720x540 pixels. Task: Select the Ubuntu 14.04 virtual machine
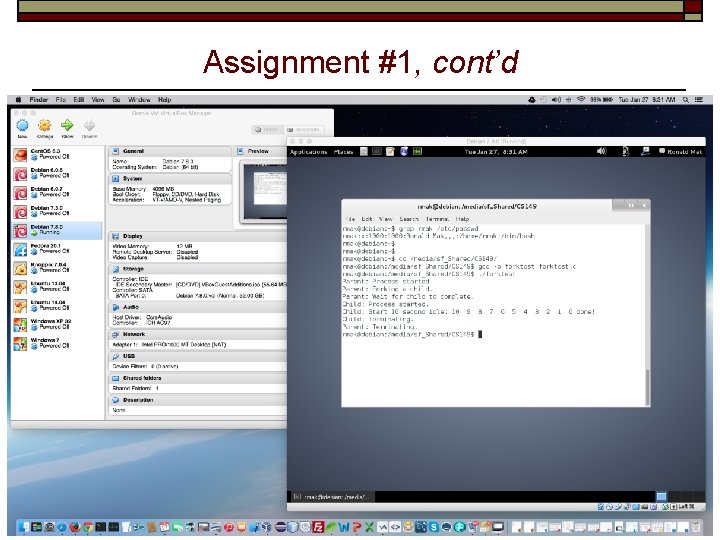[57, 306]
